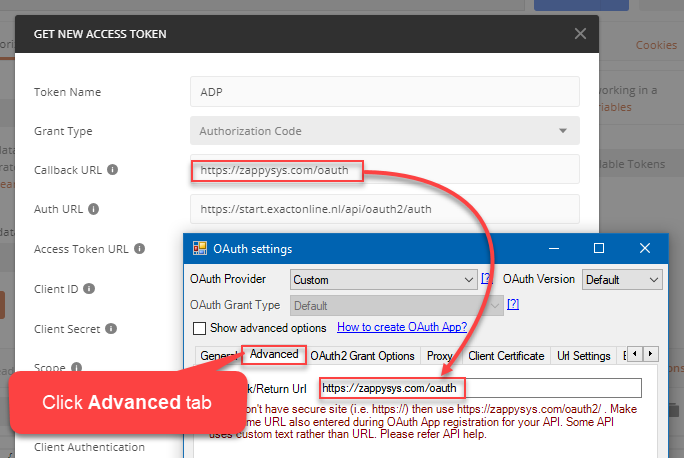The image size is (684, 458).
Task: Open the OAuth2 Grant Options tab
Action: (362, 356)
